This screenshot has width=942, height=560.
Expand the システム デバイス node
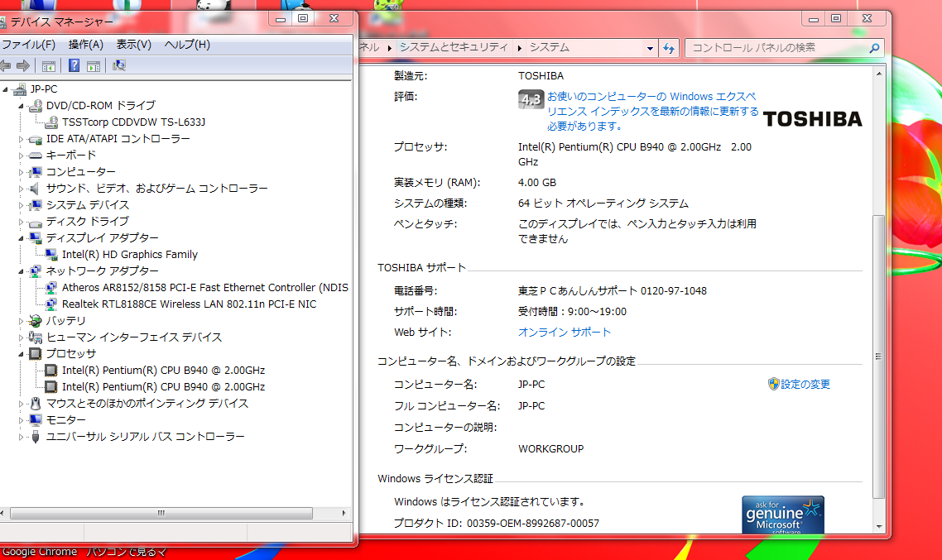(x=21, y=205)
